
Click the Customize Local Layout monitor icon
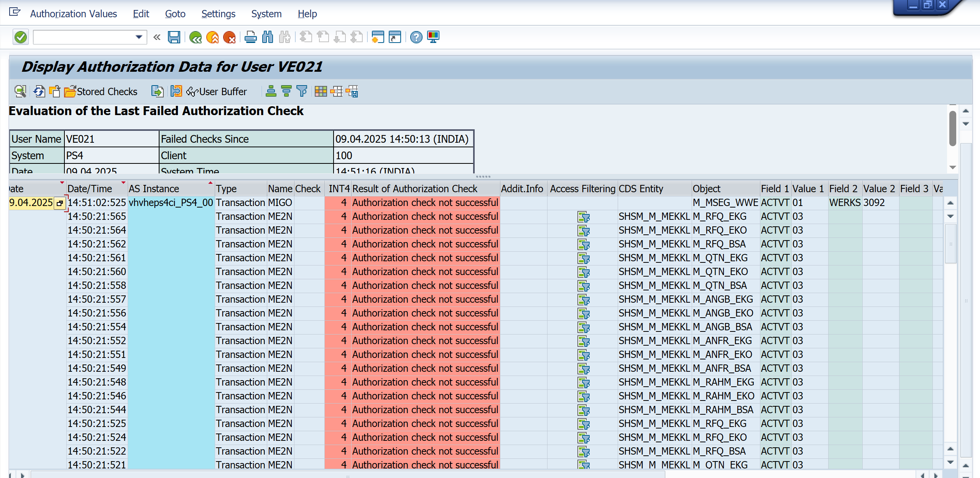(x=433, y=37)
